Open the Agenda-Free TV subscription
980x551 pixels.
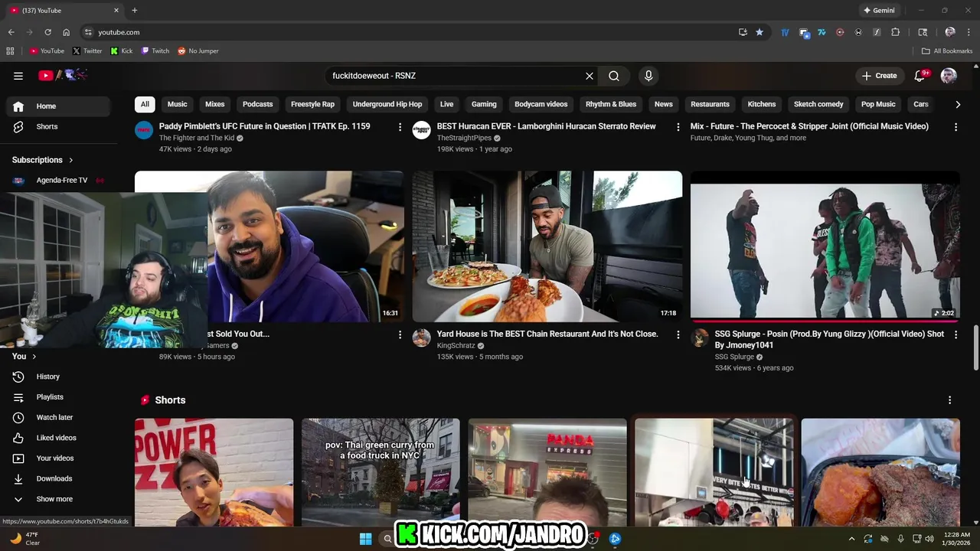tap(58, 180)
